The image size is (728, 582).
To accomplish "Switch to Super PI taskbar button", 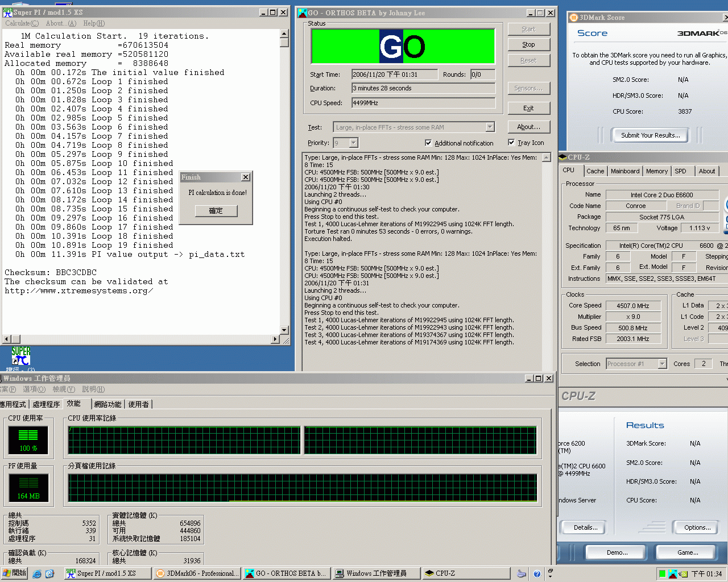I will (x=107, y=573).
